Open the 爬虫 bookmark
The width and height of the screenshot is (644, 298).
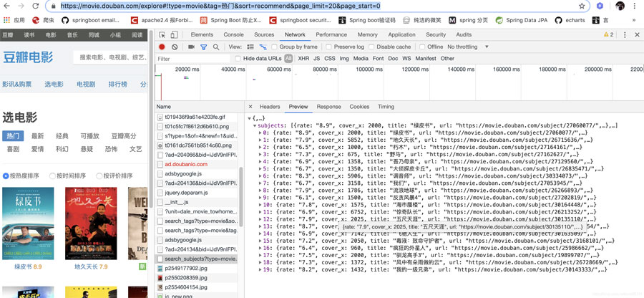(43, 20)
